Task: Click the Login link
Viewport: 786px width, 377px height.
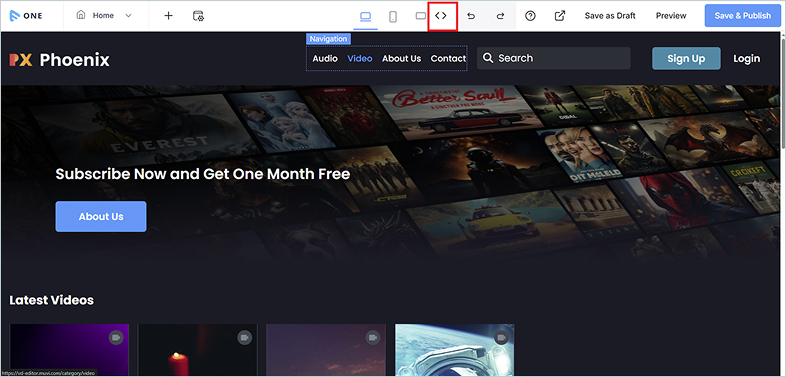Action: [x=746, y=59]
